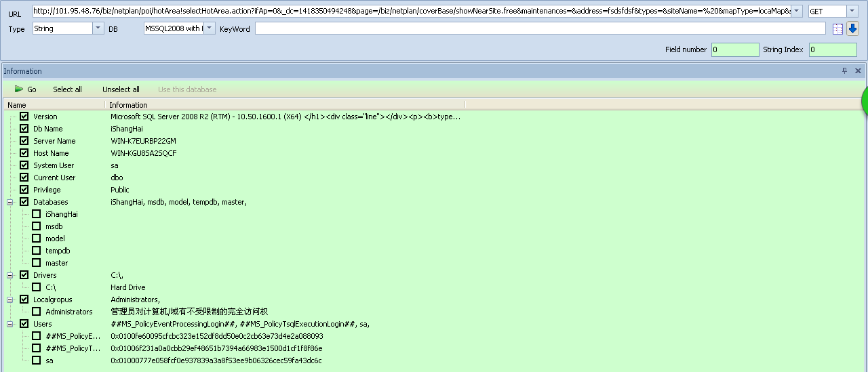Image resolution: width=868 pixels, height=372 pixels.
Task: Click the Information column header
Action: tap(285, 105)
